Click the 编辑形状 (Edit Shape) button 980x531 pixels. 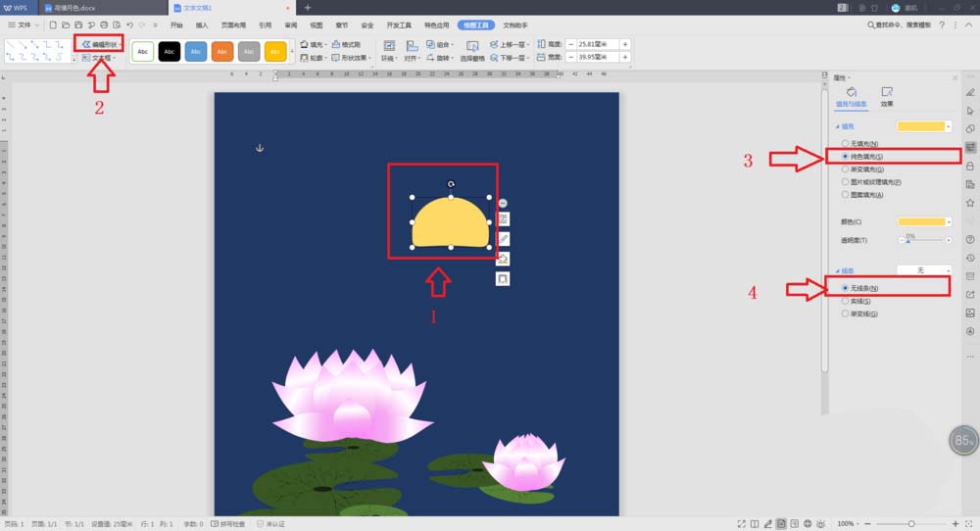click(100, 44)
